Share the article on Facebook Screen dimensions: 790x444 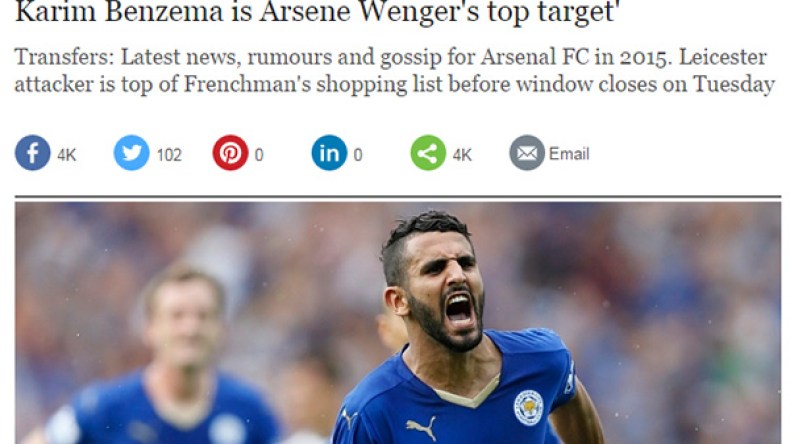tap(32, 153)
